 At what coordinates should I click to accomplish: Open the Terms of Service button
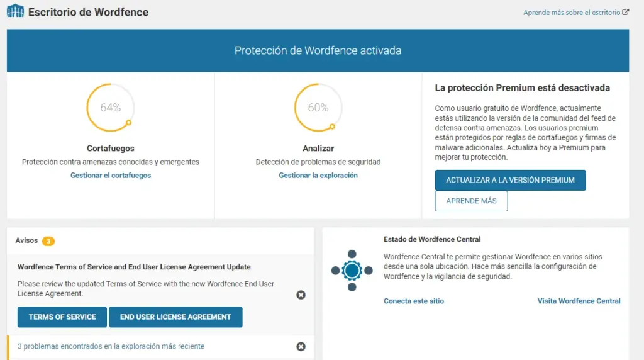tap(62, 317)
